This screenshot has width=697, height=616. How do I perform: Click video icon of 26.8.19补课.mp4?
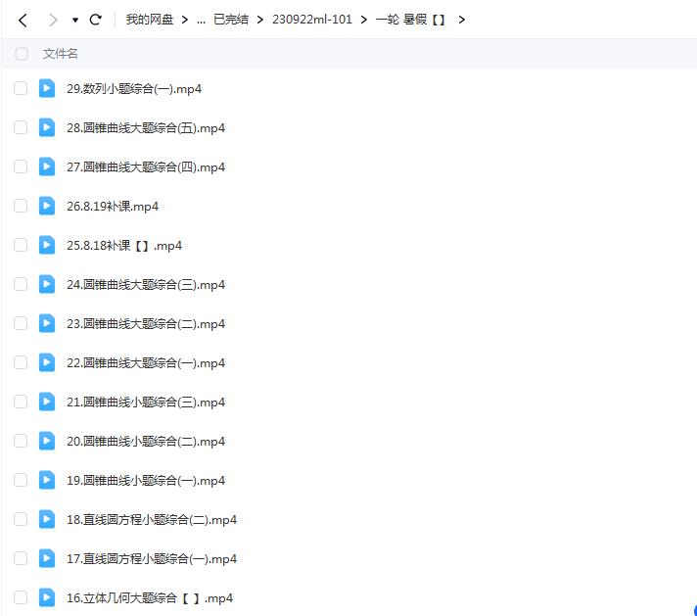pos(47,206)
